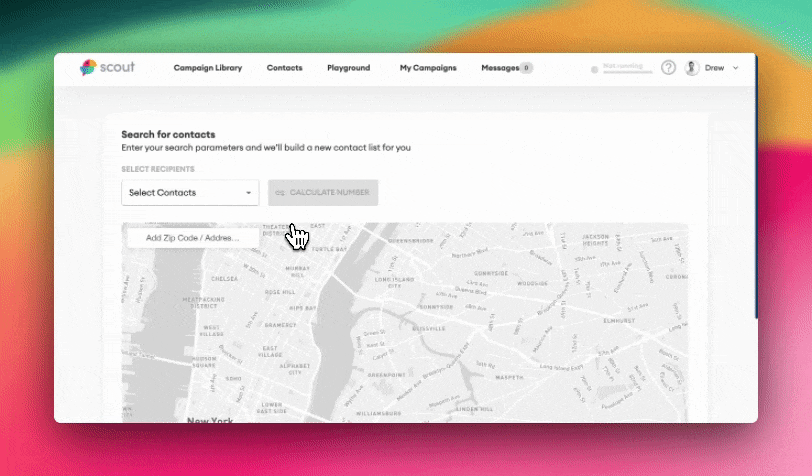Screen dimensions: 812x476
Task: Click the Jackson Heights map label
Action: point(596,240)
